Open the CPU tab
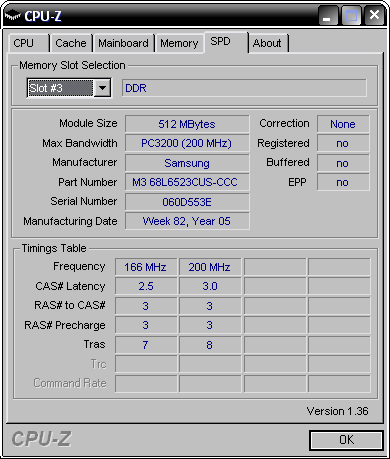 tap(29, 43)
